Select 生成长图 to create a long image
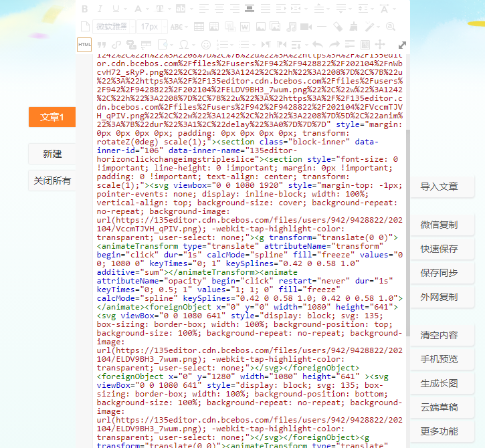Image resolution: width=485 pixels, height=448 pixels. [442, 383]
